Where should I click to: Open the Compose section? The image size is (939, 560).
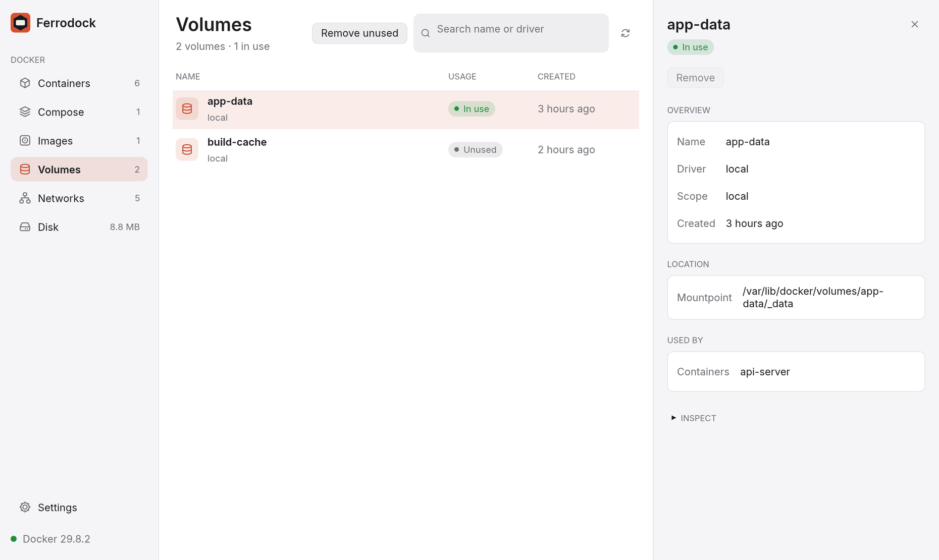point(79,111)
